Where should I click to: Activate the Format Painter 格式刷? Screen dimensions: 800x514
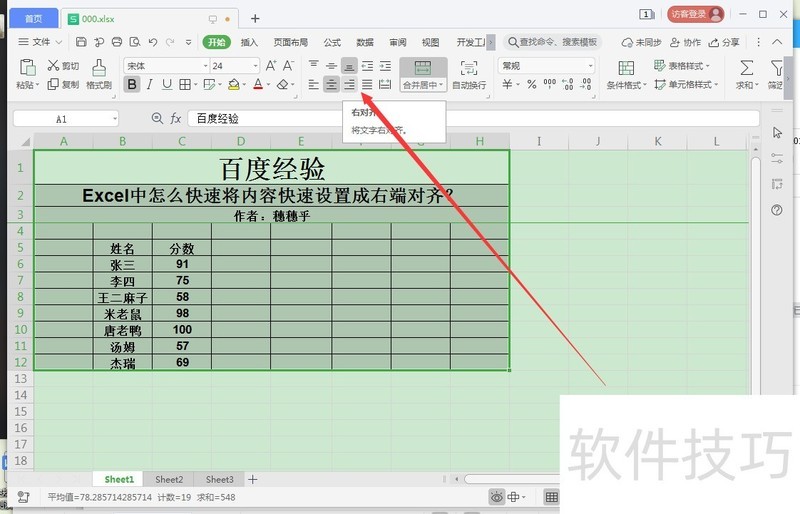[99, 75]
